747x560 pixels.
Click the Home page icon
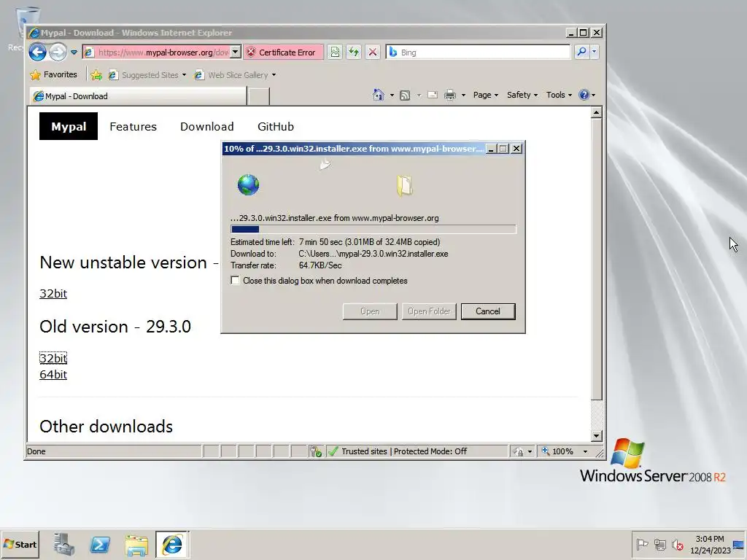coord(379,95)
